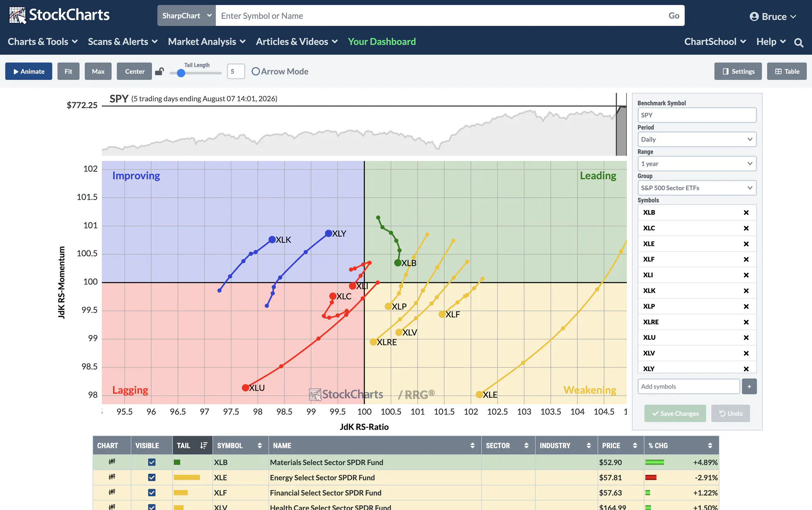Click the Go search button
Viewport: 812px width, 510px height.
click(674, 16)
